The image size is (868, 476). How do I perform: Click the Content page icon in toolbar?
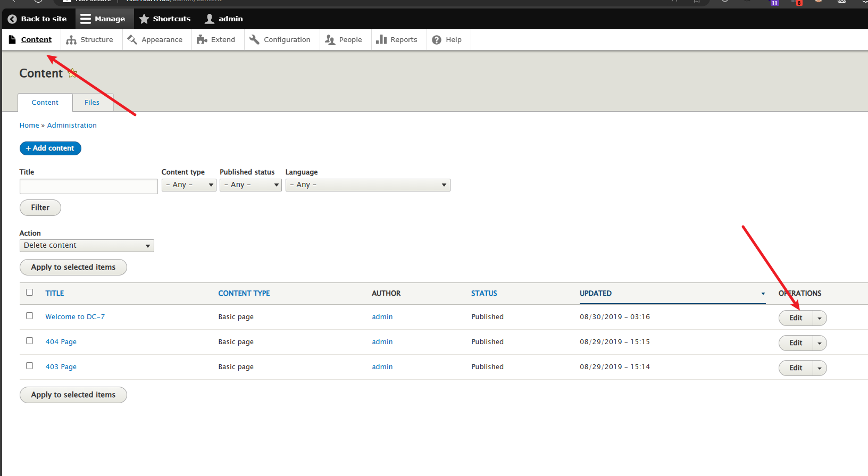[x=12, y=39]
